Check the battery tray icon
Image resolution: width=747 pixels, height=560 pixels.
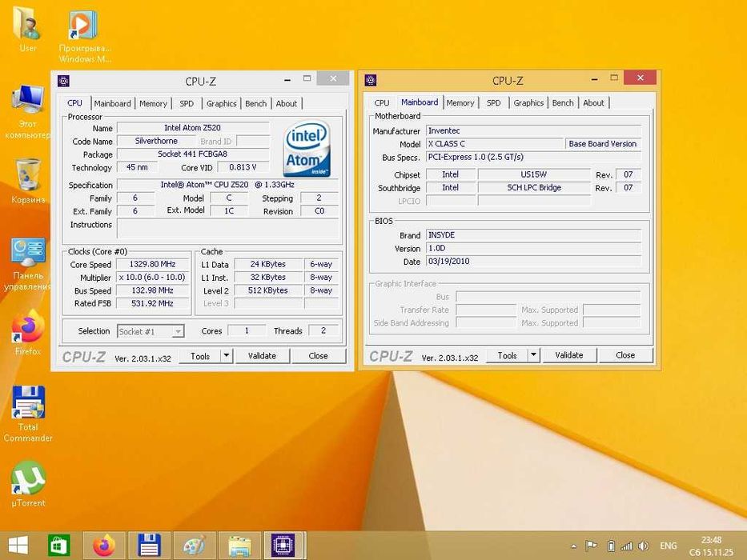point(611,546)
